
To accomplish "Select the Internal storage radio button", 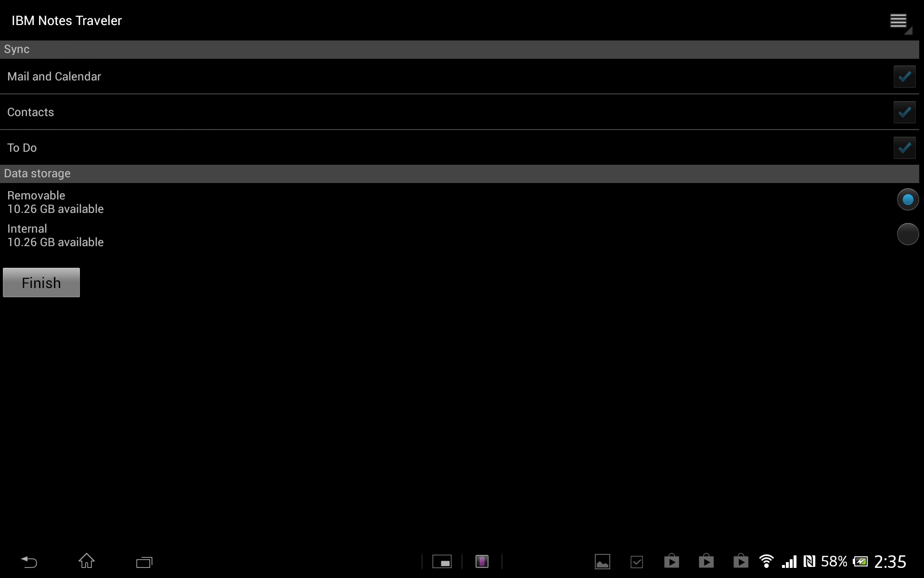I will (x=908, y=234).
